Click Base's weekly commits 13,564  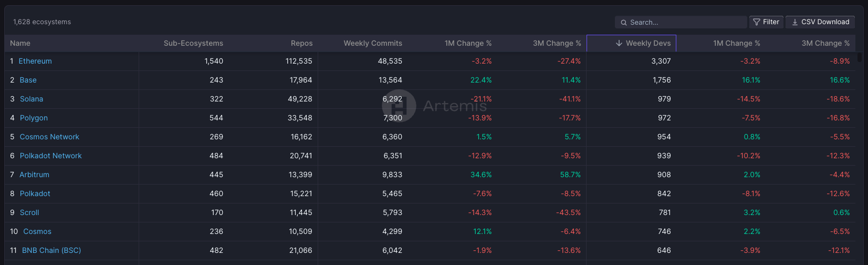tap(391, 80)
